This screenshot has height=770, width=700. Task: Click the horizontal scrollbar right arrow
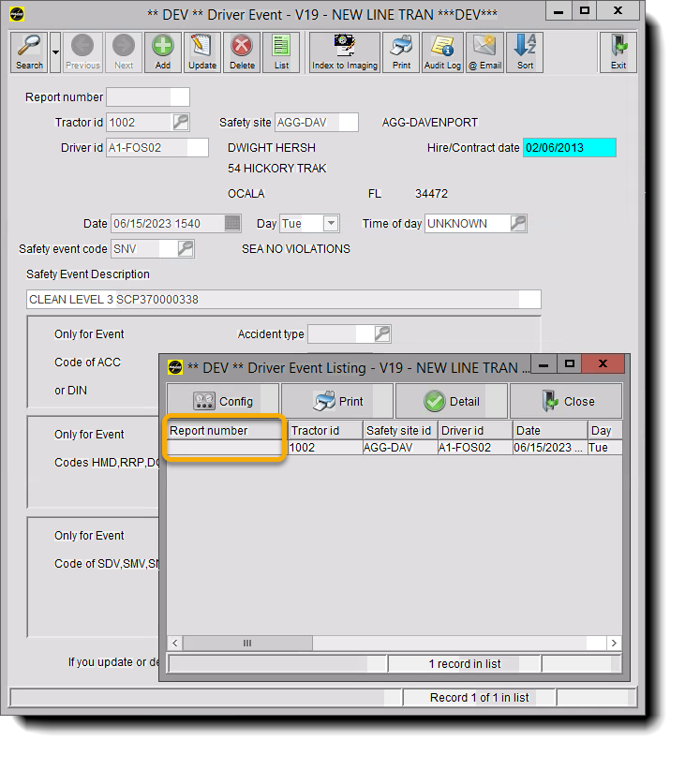(x=614, y=643)
